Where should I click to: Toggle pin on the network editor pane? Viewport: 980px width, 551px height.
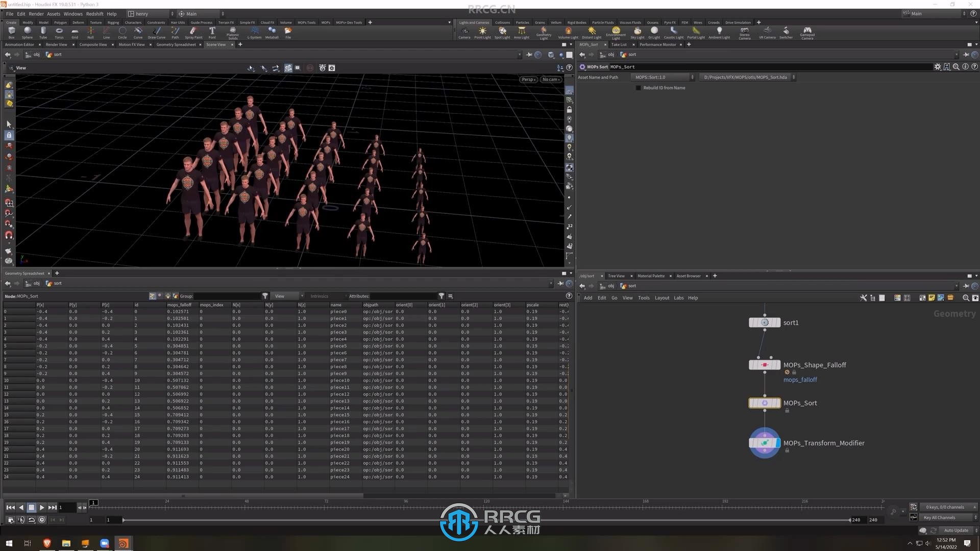click(x=966, y=286)
